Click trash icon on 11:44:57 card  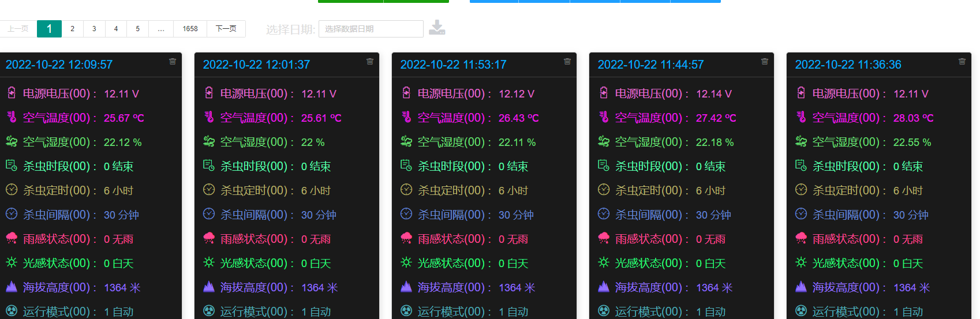pyautogui.click(x=765, y=61)
